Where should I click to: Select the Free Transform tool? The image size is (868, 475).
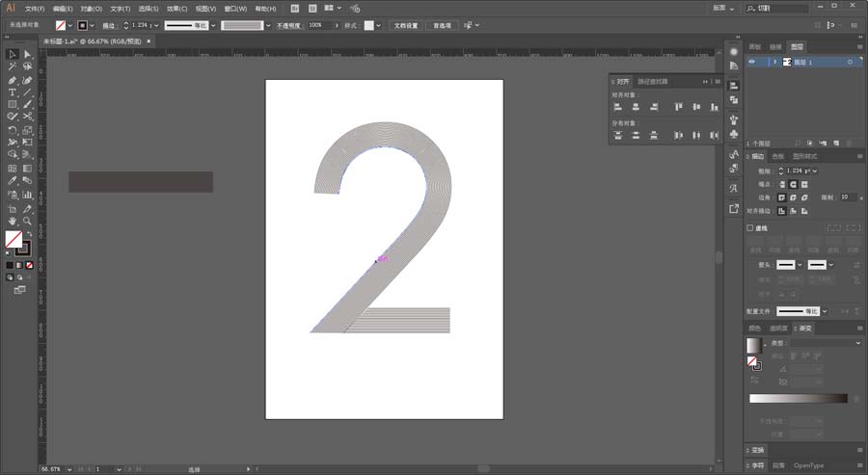coord(28,142)
